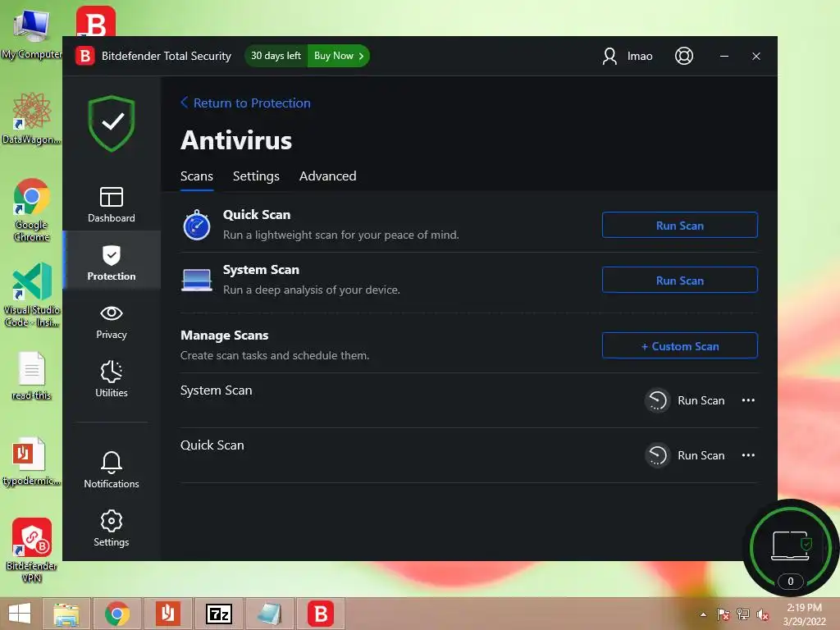Open File Explorer from taskbar
840x630 pixels.
66,614
